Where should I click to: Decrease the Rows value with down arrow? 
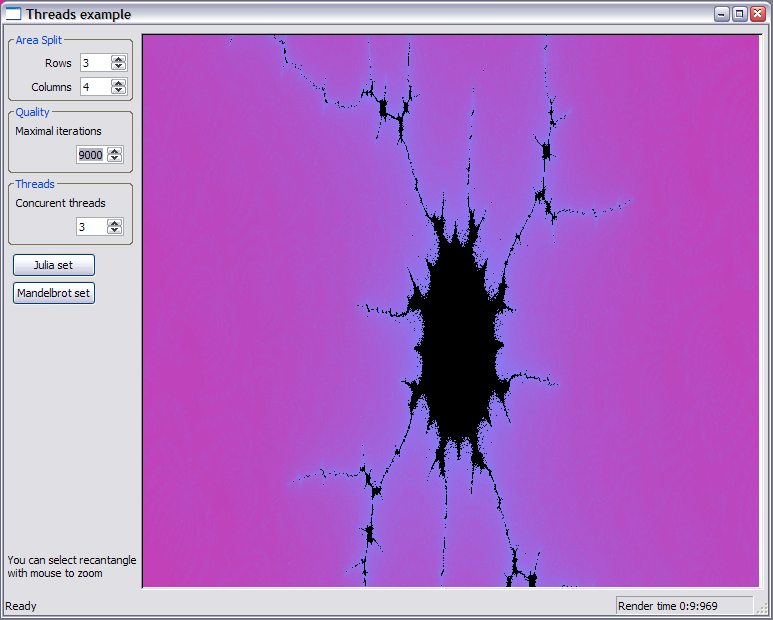pyautogui.click(x=118, y=67)
